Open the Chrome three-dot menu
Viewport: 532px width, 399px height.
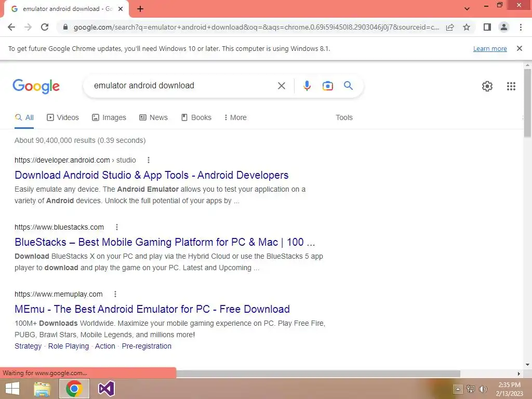(x=521, y=27)
